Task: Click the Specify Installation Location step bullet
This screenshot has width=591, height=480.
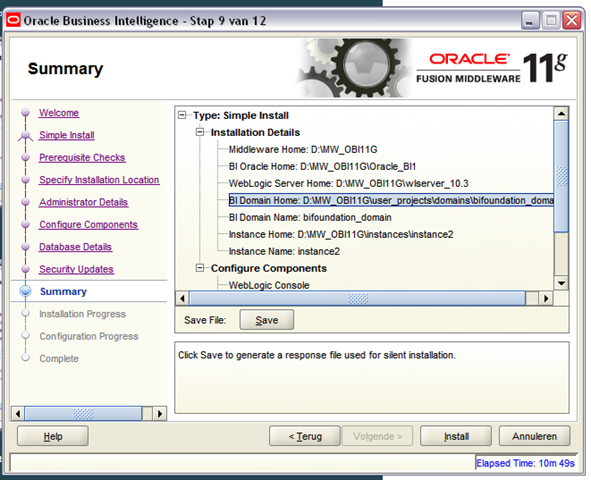Action: 26,179
